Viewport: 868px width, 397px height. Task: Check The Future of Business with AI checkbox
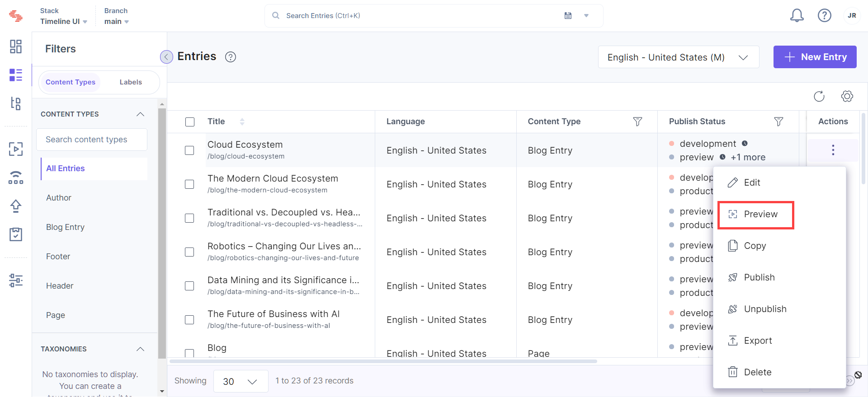[189, 320]
